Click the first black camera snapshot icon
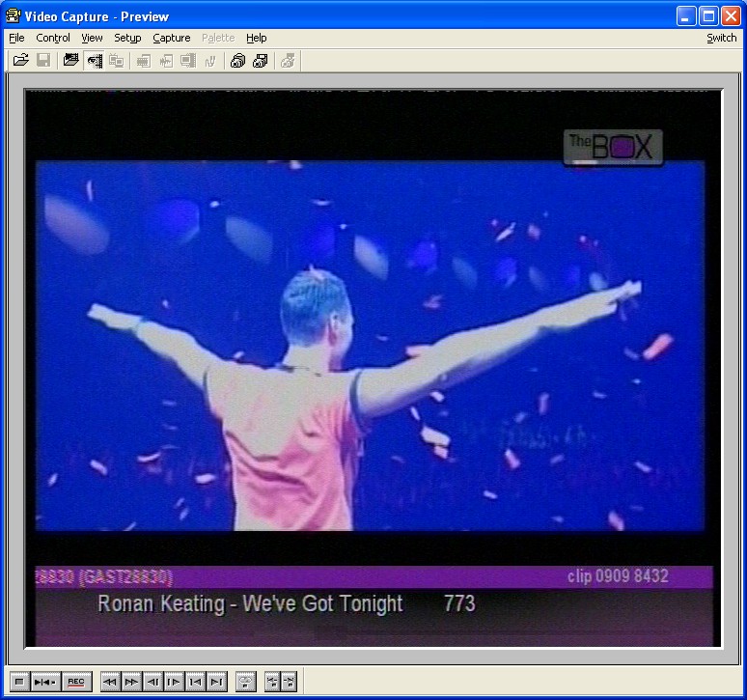Viewport: 747px width, 700px height. 237,61
